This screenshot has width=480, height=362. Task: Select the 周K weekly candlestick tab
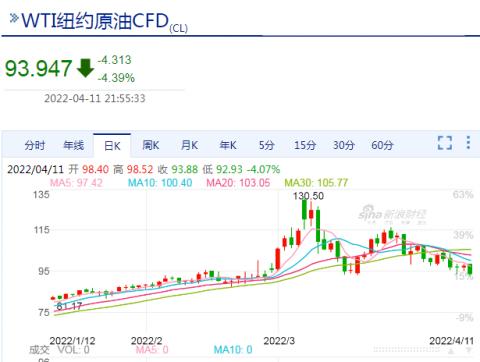tap(151, 145)
